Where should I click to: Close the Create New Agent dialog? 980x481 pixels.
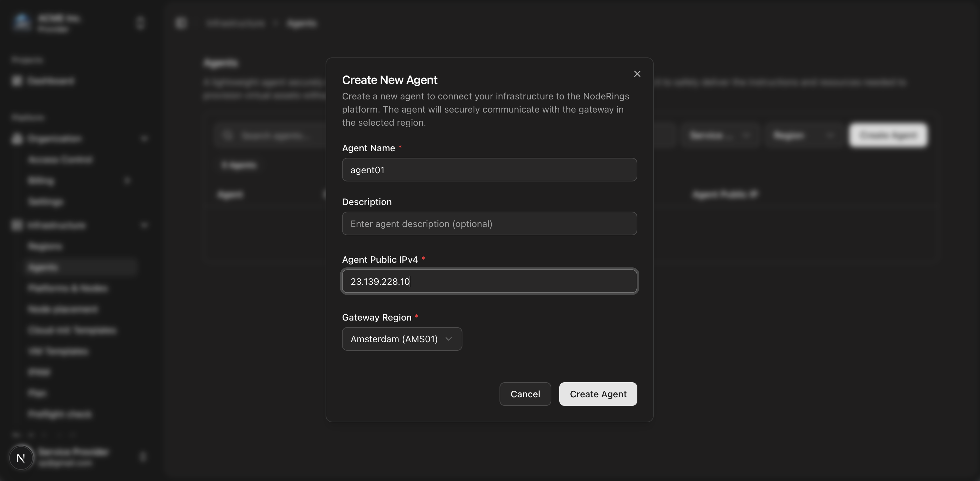pyautogui.click(x=637, y=74)
